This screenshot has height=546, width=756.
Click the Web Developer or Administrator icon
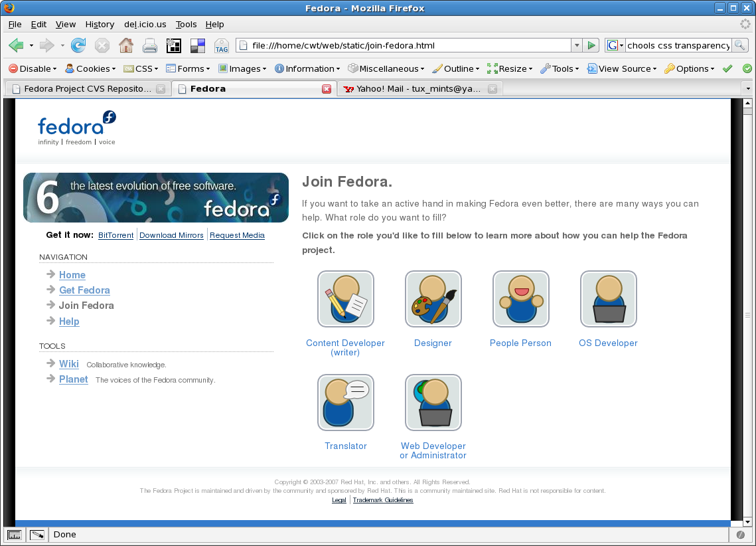click(433, 403)
